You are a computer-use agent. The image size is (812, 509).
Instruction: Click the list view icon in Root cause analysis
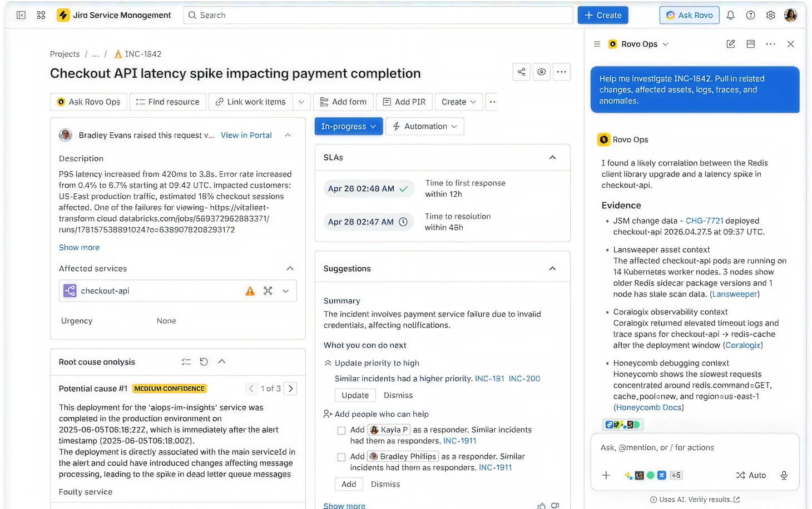pyautogui.click(x=186, y=362)
